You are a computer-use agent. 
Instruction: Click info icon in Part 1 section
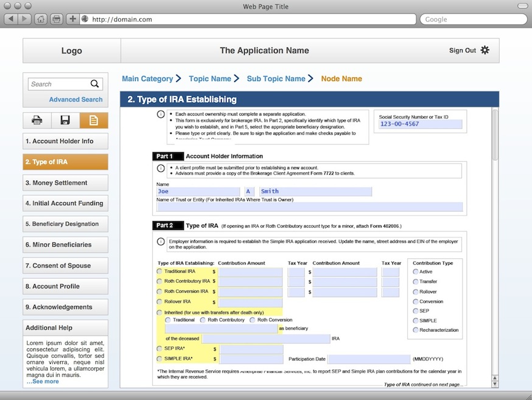(x=161, y=168)
